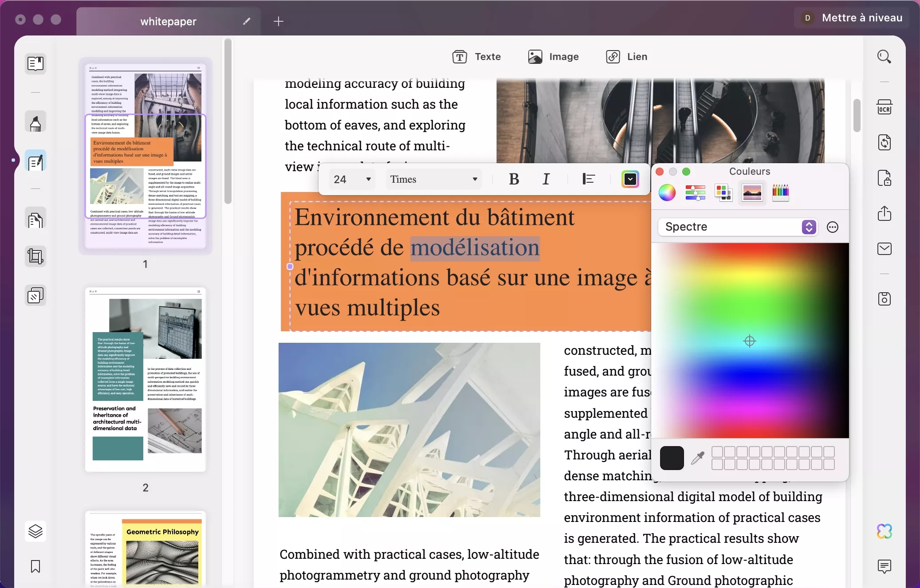The width and height of the screenshot is (920, 588).
Task: Open text color dropdown in format bar
Action: 630,179
